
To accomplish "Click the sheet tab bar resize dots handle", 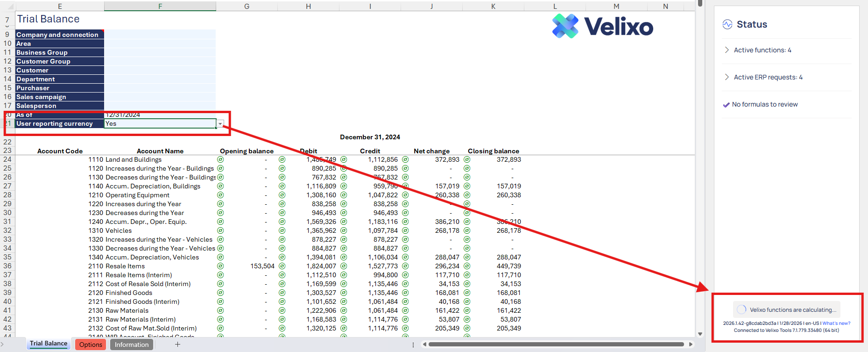I will click(x=413, y=345).
